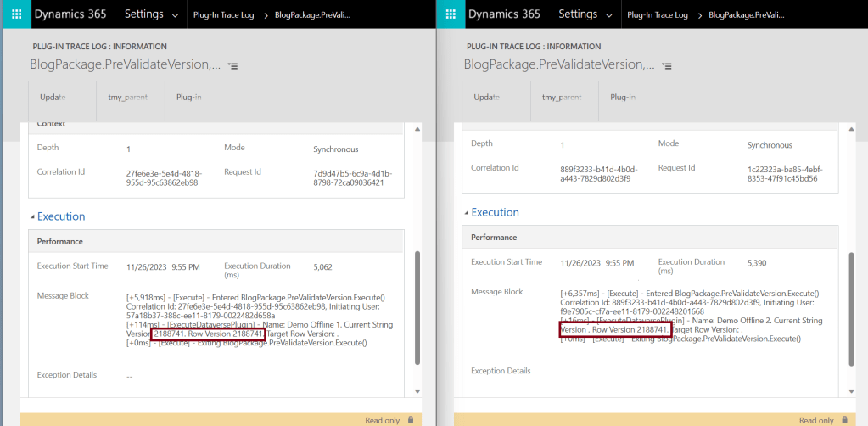Click Dynamics 365 title in left window
Image resolution: width=868 pixels, height=426 pixels.
70,14
